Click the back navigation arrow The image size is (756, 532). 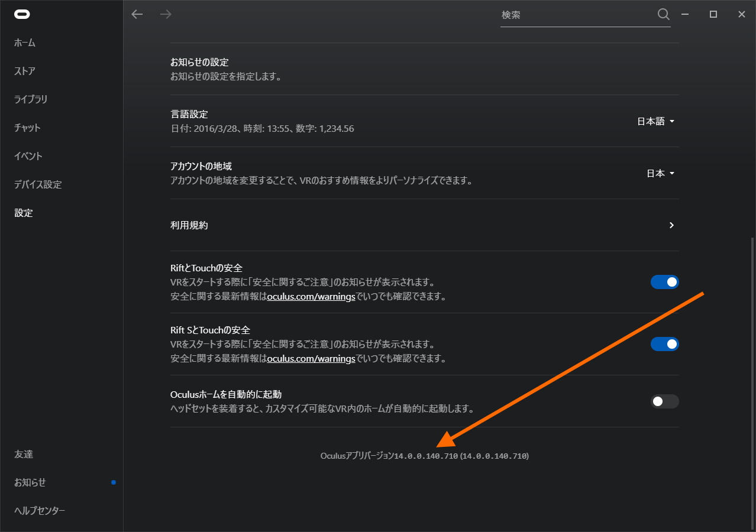click(x=137, y=14)
